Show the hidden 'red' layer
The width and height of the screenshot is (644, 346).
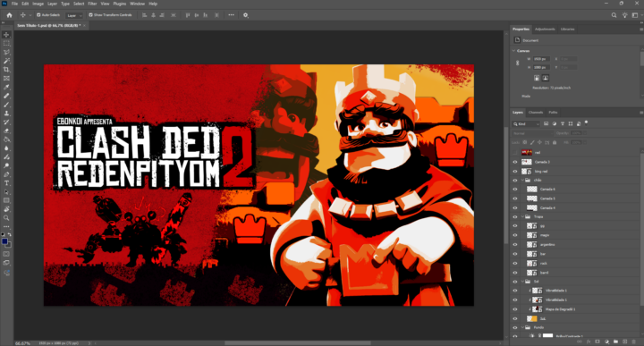coord(515,152)
